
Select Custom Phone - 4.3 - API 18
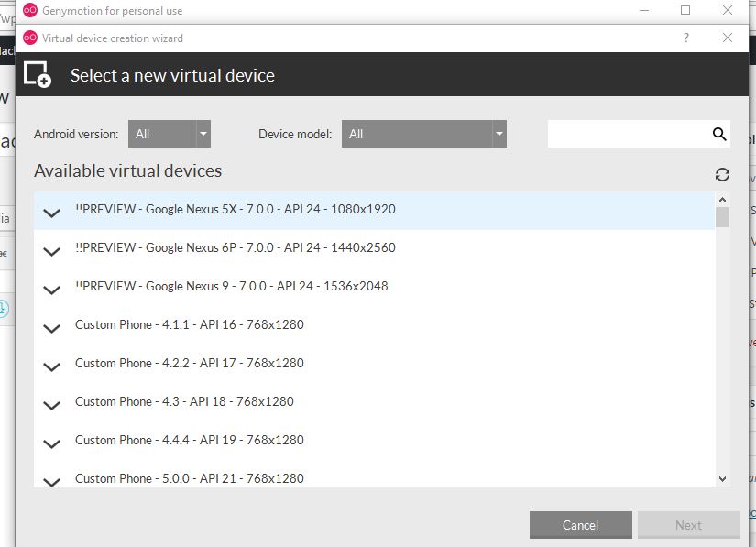click(374, 403)
